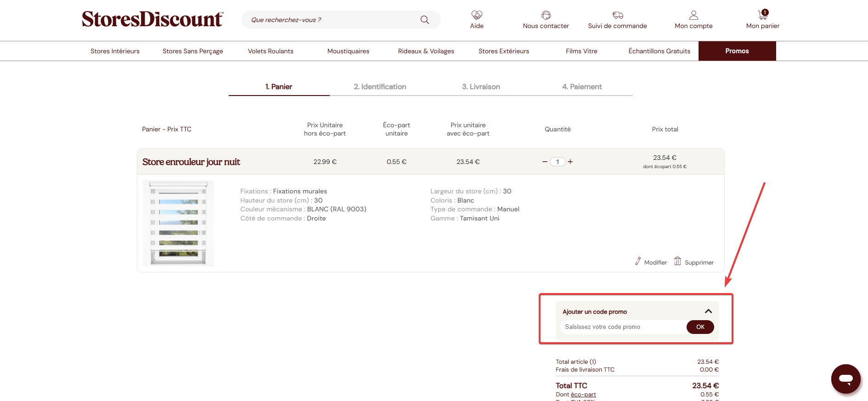Select the 1. Panier step tab
Viewport: 868px width, 401px height.
coord(279,86)
